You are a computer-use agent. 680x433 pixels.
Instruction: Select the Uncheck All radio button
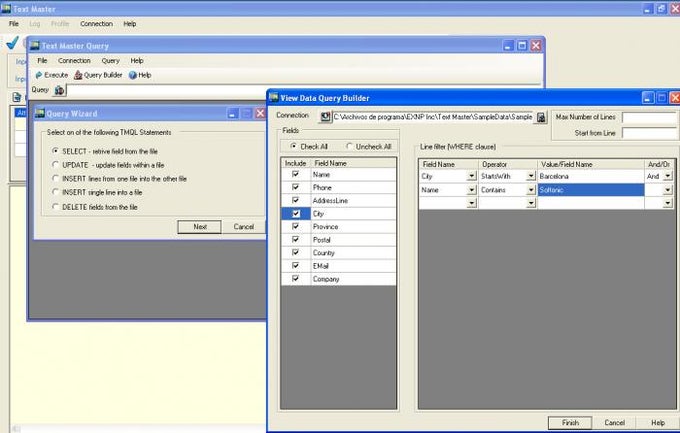click(349, 146)
